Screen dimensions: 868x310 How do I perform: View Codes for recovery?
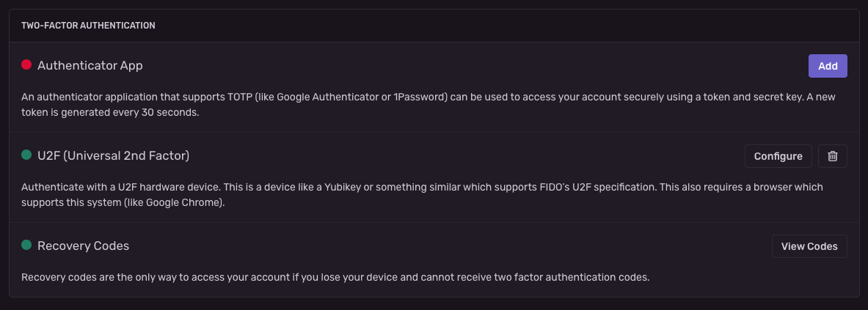coord(809,246)
